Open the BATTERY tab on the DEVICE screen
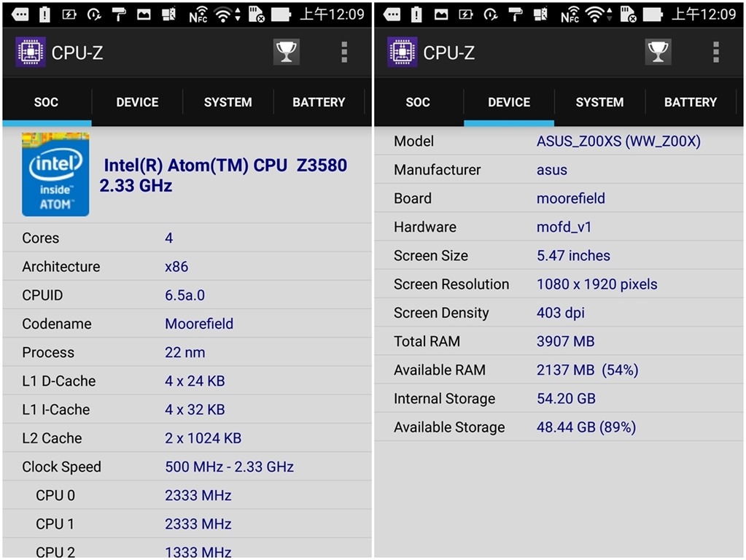746x560 pixels. (x=691, y=102)
